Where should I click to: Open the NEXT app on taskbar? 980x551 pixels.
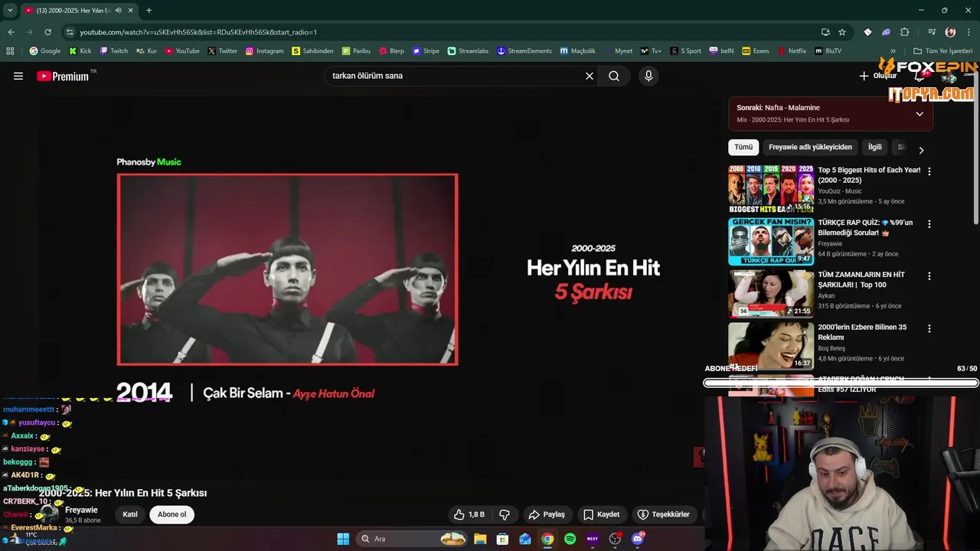pyautogui.click(x=593, y=539)
